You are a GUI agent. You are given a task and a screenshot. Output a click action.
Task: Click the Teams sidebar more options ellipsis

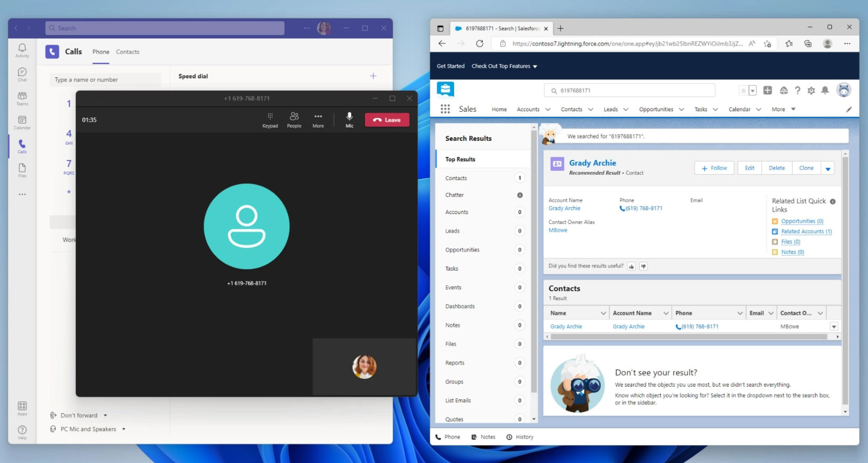[22, 194]
